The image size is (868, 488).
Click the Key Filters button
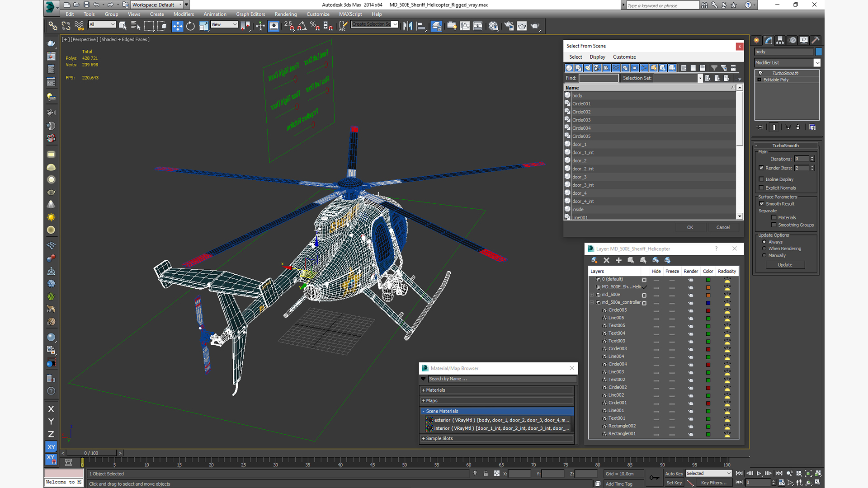tap(713, 483)
